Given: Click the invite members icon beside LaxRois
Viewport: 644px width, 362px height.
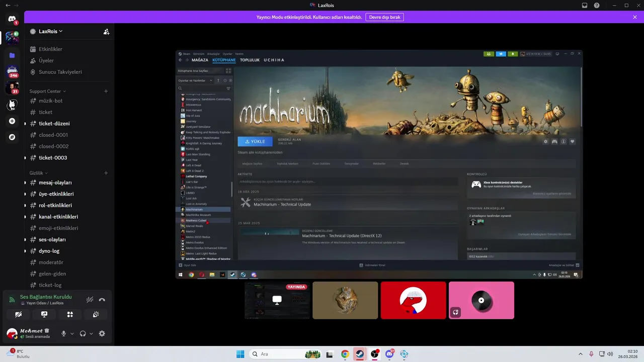Looking at the screenshot, I should (106, 31).
